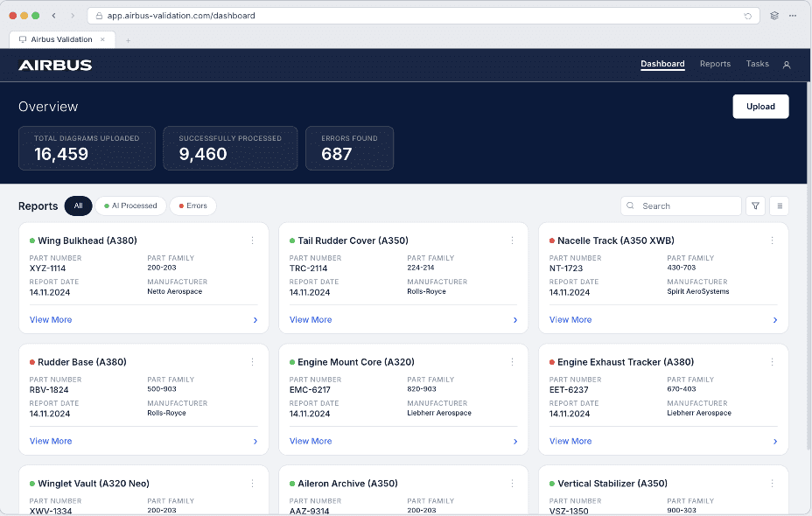
Task: Click part number TRC-2114
Action: 308,268
